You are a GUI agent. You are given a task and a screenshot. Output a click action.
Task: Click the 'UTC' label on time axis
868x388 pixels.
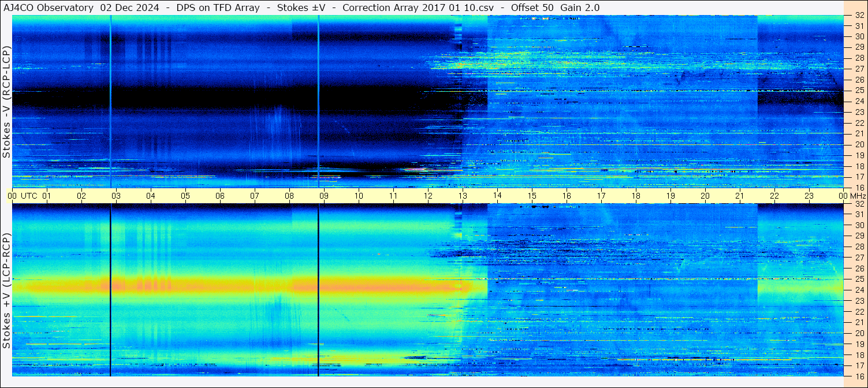29,196
